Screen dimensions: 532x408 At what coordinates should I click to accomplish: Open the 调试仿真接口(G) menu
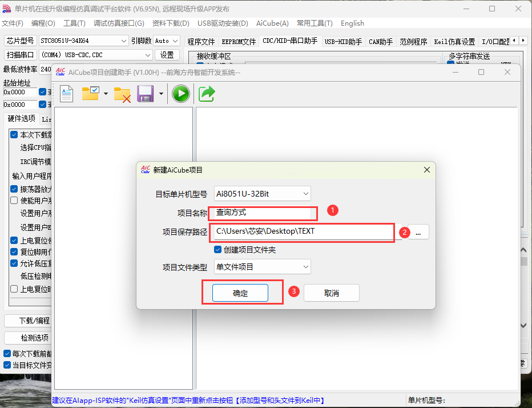pos(119,23)
